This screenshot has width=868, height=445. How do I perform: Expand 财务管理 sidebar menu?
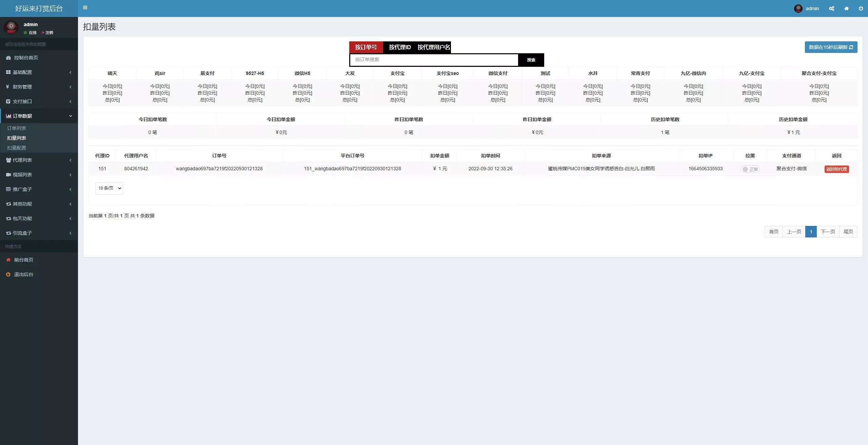coord(39,87)
